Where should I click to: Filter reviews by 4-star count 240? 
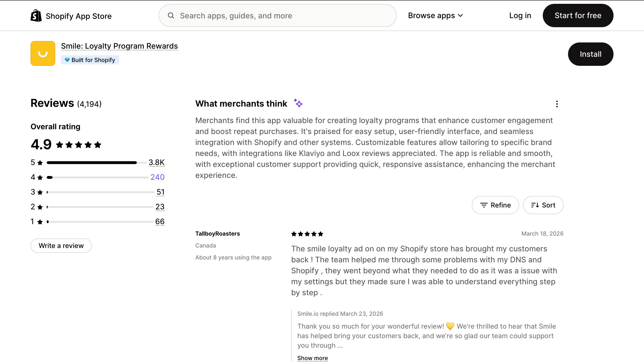[x=157, y=177]
